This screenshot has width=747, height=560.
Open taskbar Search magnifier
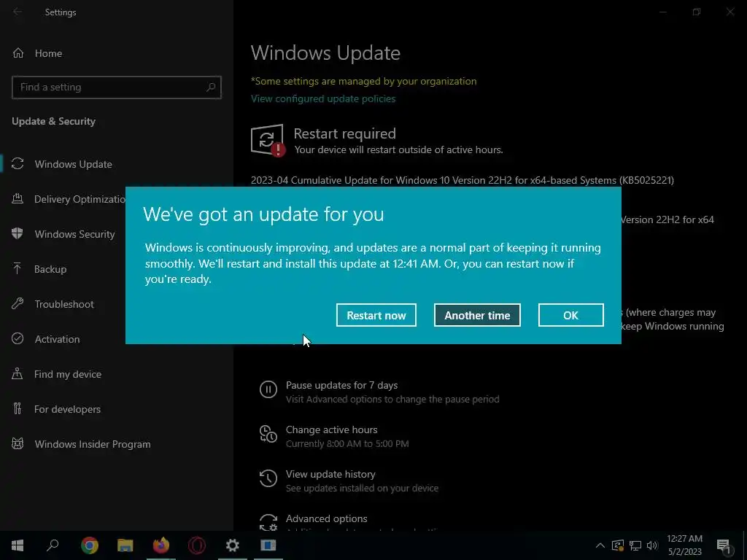click(53, 545)
